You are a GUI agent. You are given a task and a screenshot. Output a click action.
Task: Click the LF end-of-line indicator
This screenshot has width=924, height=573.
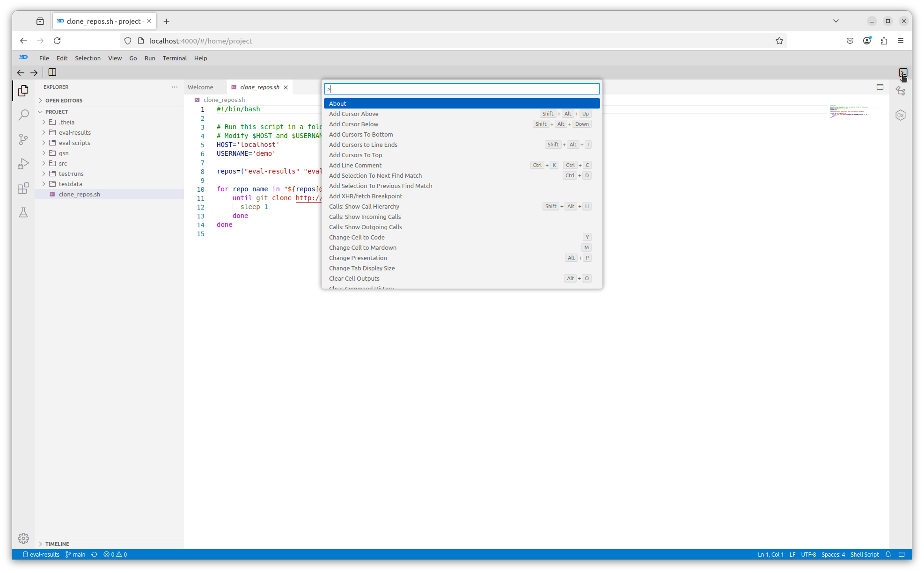[792, 554]
